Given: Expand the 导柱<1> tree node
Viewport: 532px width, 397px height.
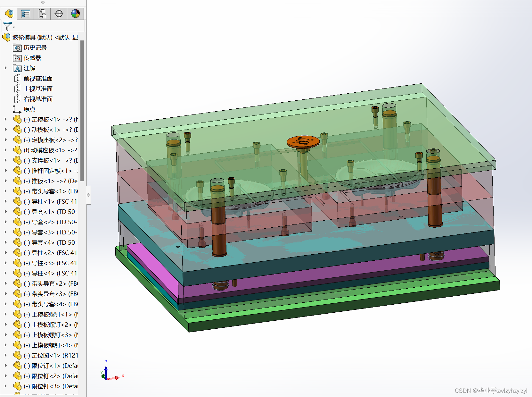Looking at the screenshot, I should [5, 201].
